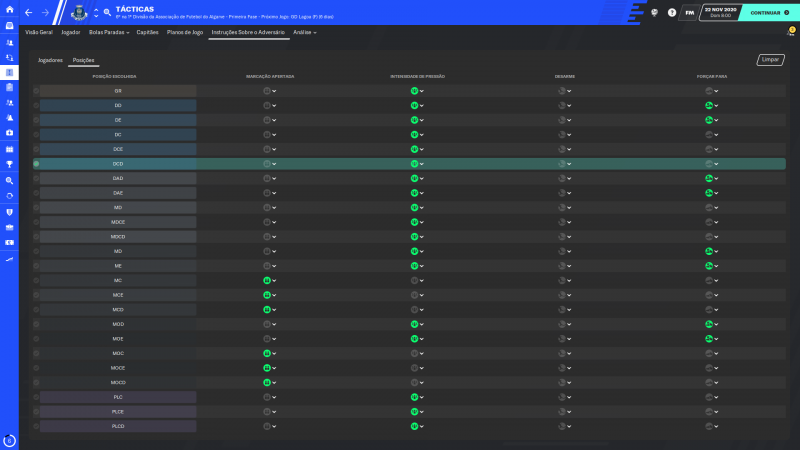Open the Medical Centre icon

[9, 133]
